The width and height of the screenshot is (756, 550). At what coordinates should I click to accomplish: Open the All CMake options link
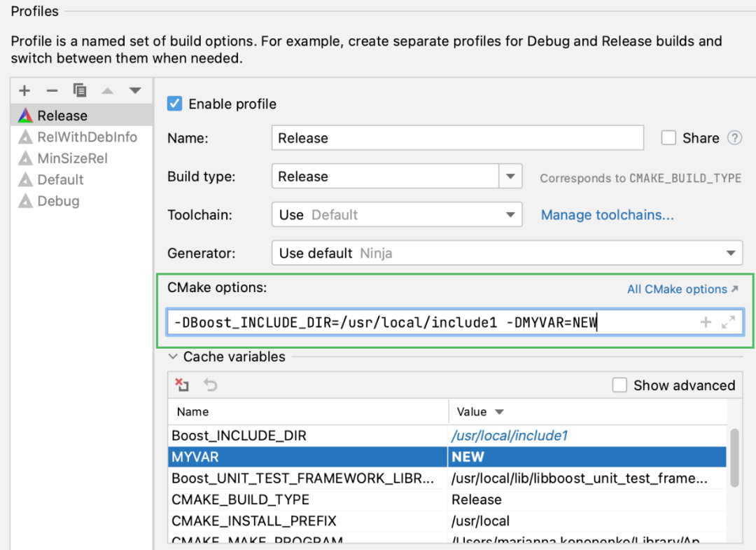click(682, 289)
